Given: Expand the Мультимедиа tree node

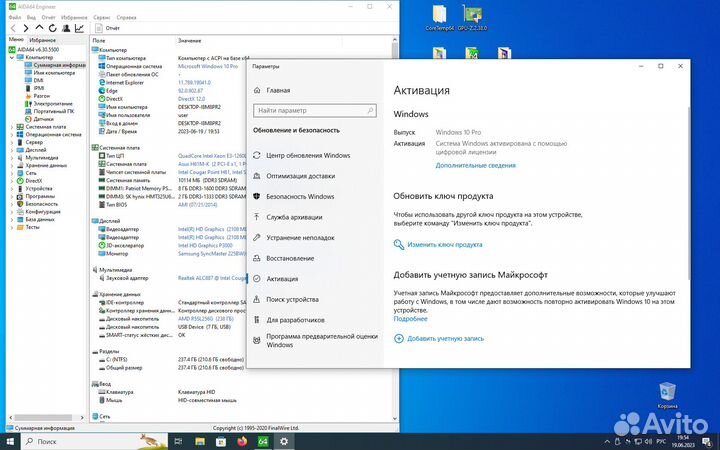Looking at the screenshot, I should click(x=12, y=158).
